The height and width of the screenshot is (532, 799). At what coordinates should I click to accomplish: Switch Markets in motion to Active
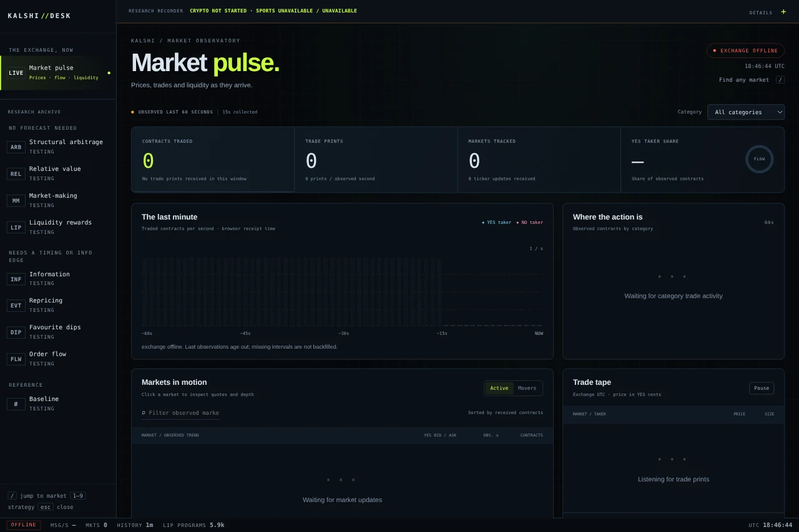click(x=499, y=389)
